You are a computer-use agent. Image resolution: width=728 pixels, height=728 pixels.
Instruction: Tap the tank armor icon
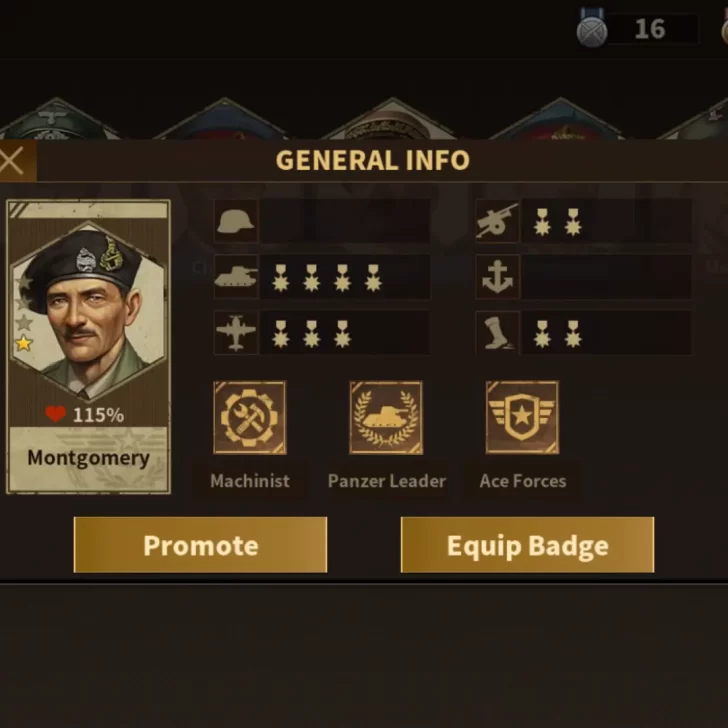click(x=236, y=277)
